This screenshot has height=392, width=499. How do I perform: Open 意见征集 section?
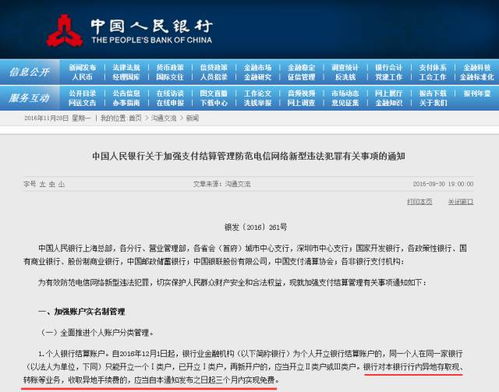click(345, 103)
